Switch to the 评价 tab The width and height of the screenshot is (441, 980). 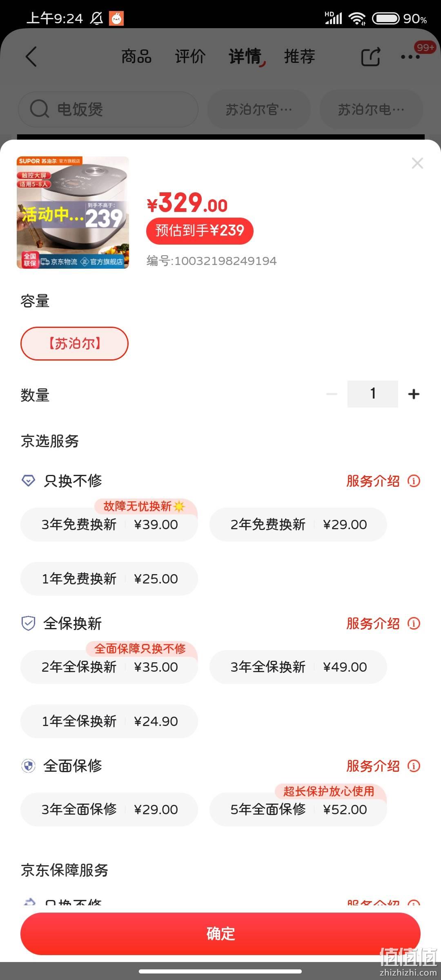tap(190, 56)
